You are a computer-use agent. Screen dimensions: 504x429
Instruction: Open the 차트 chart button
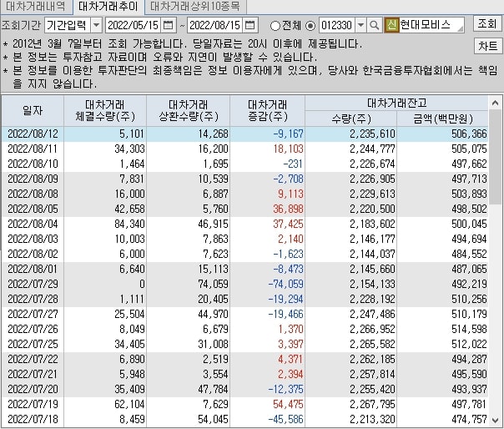point(487,46)
